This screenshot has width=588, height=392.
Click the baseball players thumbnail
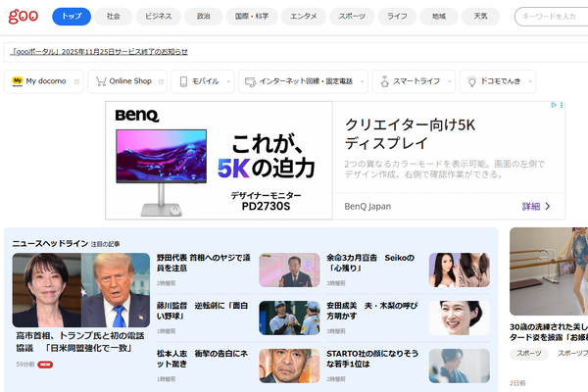click(x=289, y=318)
